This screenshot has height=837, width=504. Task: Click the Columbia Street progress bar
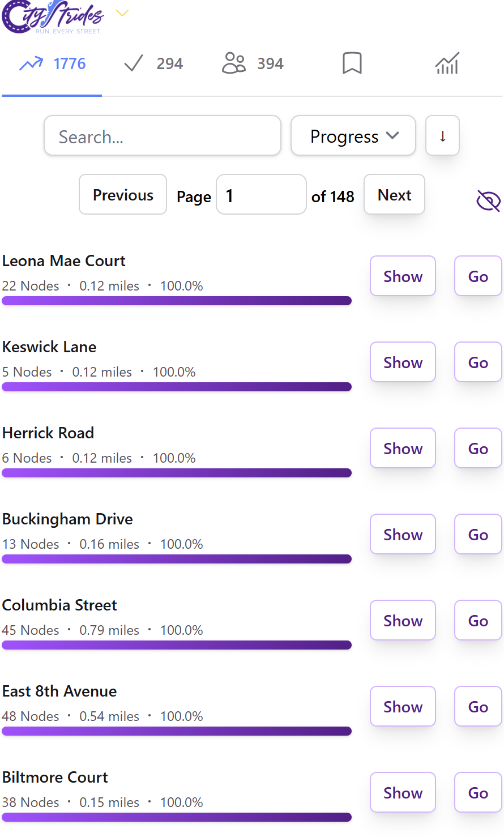click(x=177, y=645)
